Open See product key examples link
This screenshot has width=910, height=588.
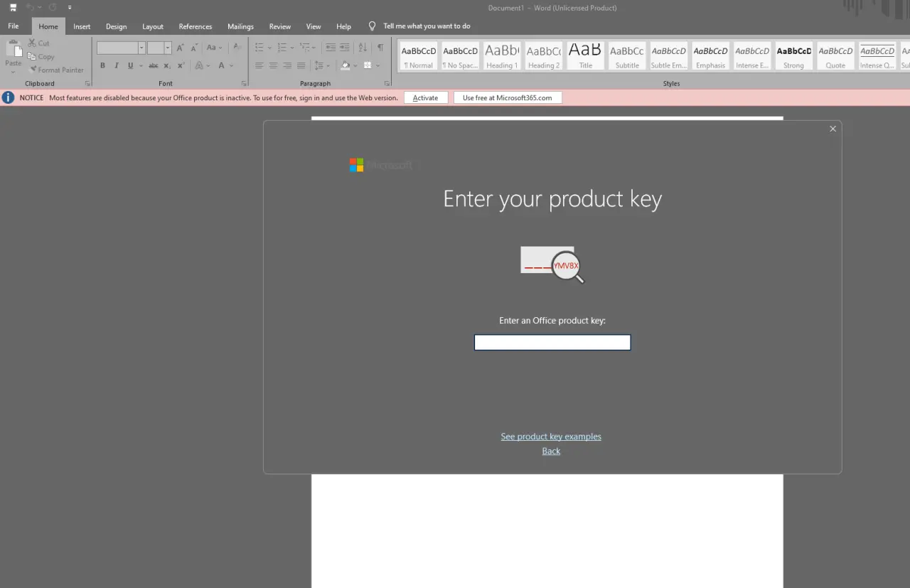coord(551,437)
